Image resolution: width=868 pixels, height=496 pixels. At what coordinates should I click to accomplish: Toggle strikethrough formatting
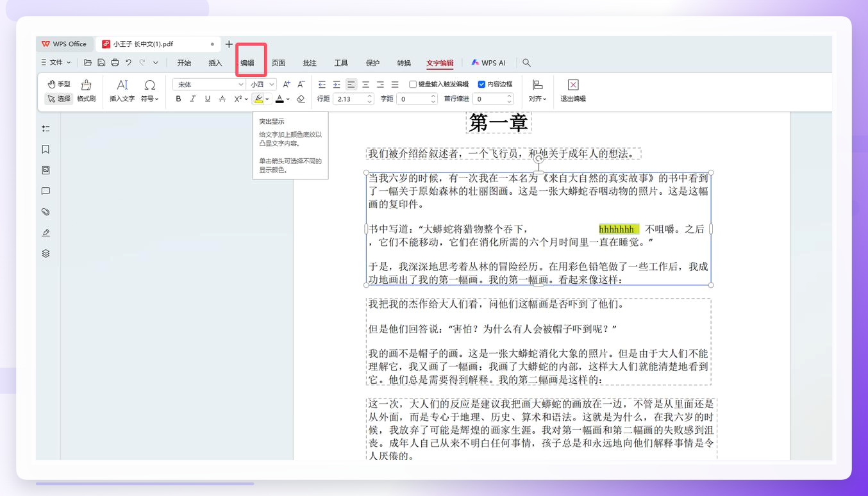click(222, 99)
